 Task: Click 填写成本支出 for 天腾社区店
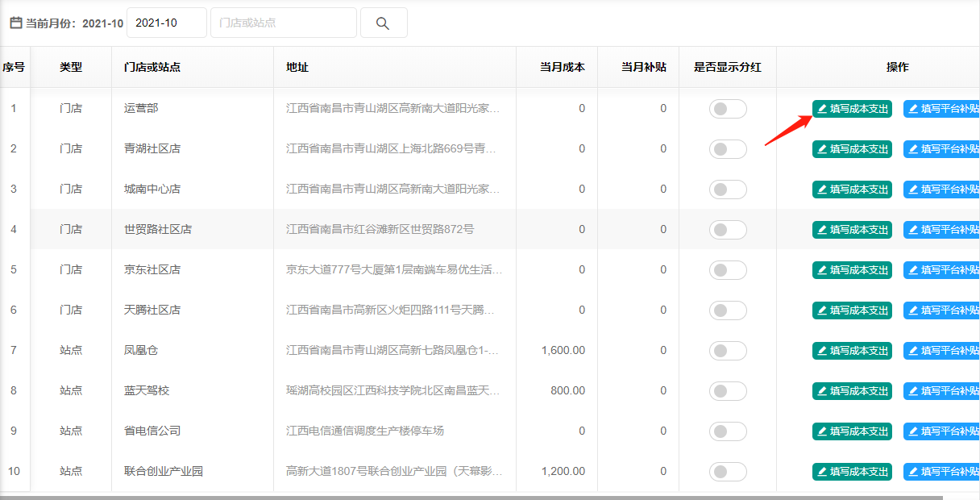pos(853,310)
